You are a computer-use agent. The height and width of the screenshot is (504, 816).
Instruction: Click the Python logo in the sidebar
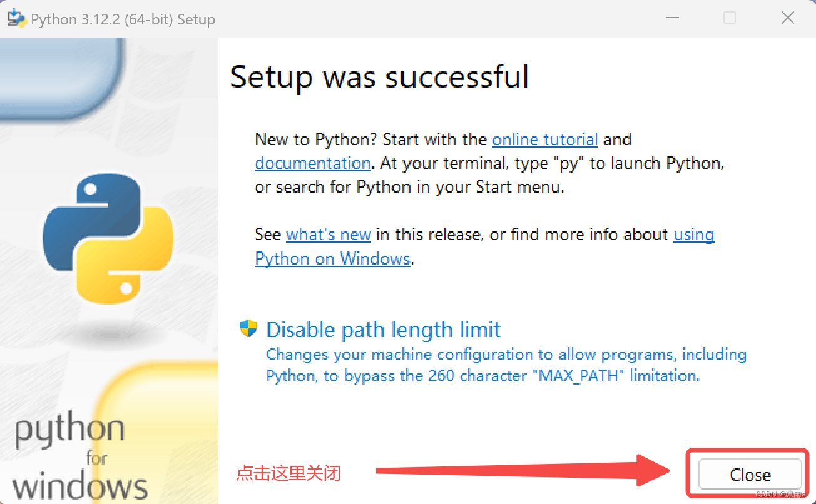point(108,238)
